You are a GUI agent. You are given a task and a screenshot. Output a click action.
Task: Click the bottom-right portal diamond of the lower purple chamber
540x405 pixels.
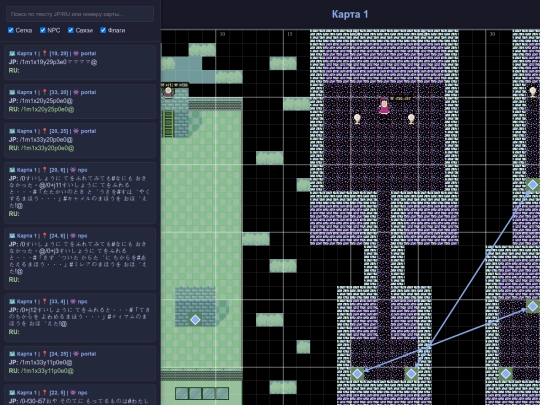tap(411, 374)
